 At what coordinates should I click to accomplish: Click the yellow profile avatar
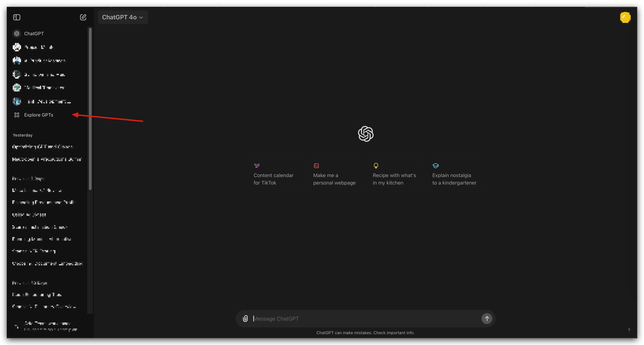625,17
